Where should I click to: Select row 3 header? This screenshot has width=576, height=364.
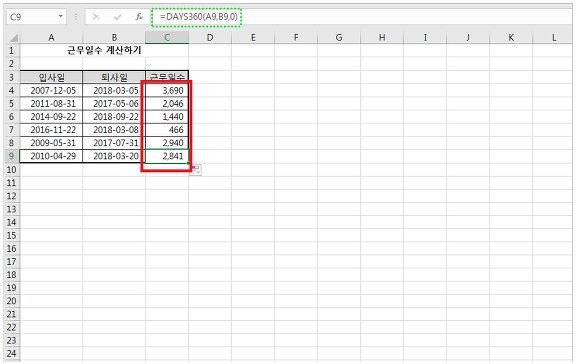(12, 77)
